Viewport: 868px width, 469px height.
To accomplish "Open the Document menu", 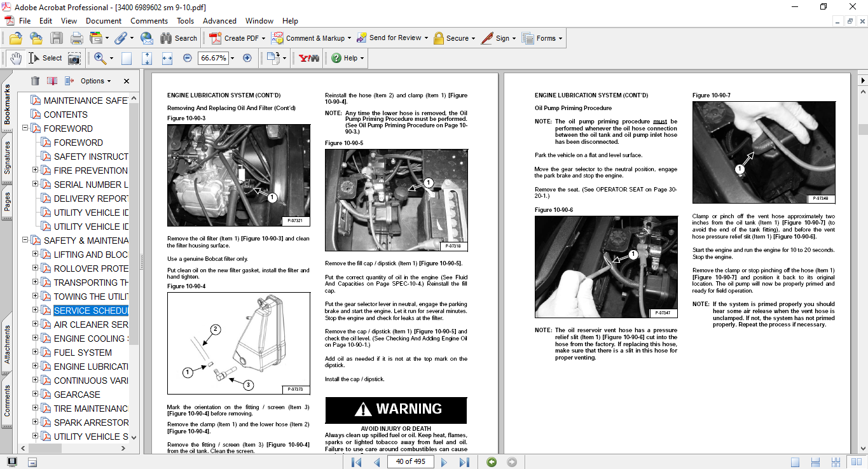I will click(x=104, y=21).
